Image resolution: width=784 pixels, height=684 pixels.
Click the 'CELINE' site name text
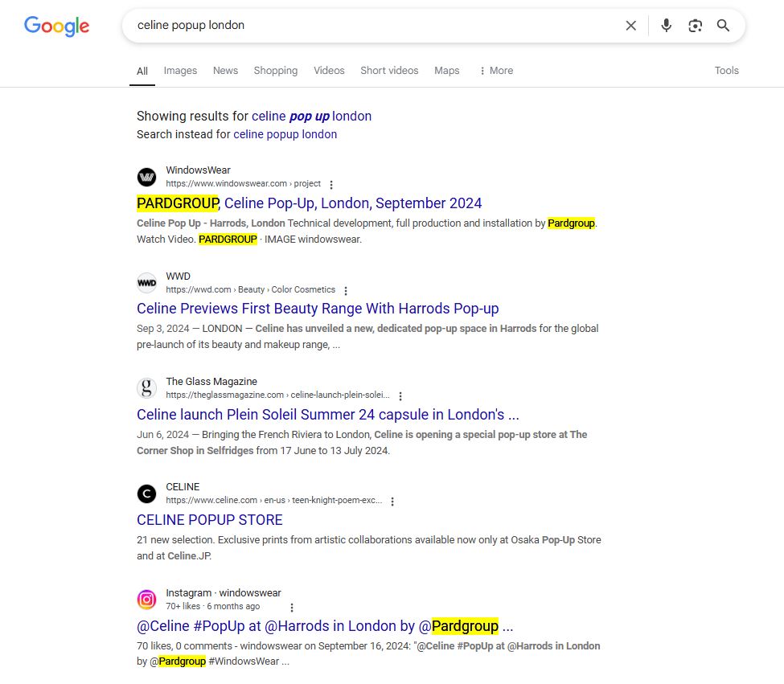(x=183, y=487)
